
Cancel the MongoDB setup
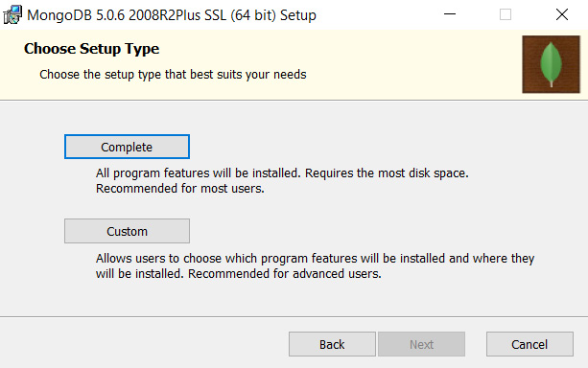pyautogui.click(x=529, y=344)
